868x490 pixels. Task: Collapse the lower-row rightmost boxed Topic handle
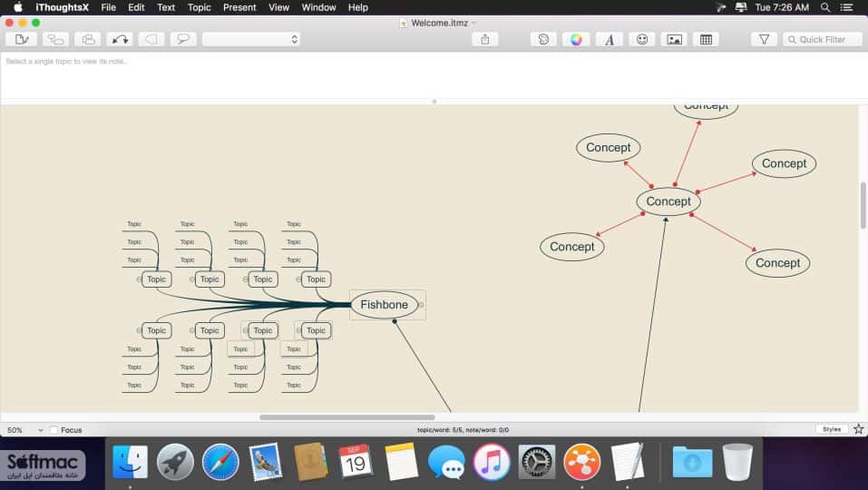pyautogui.click(x=298, y=330)
